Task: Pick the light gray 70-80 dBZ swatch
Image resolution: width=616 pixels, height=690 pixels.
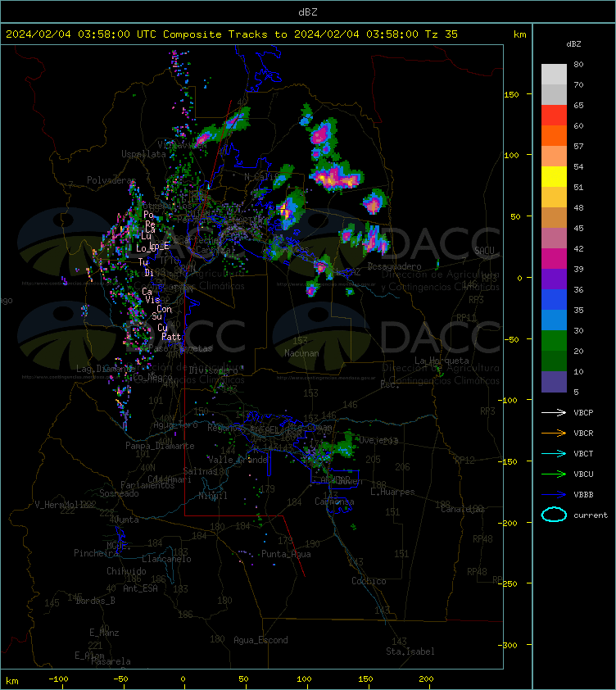Action: 554,75
